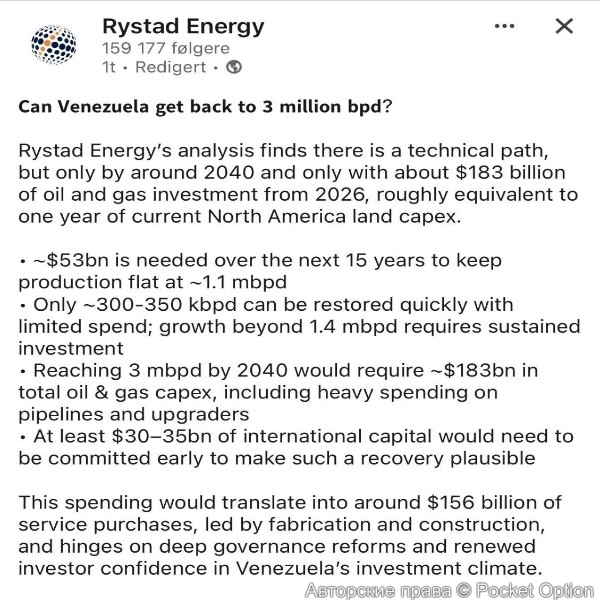Viewport: 600px width, 600px height.
Task: Click the headline about Venezuela 3 million bpd
Action: 205,108
